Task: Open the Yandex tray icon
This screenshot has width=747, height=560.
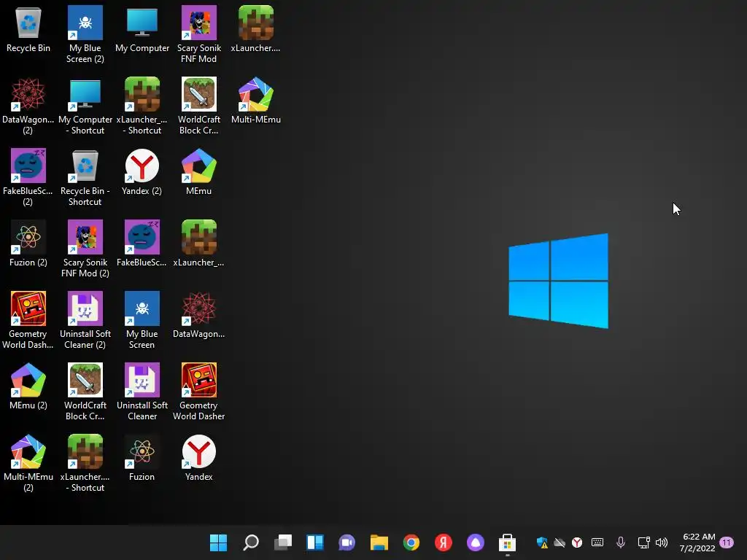Action: point(577,542)
